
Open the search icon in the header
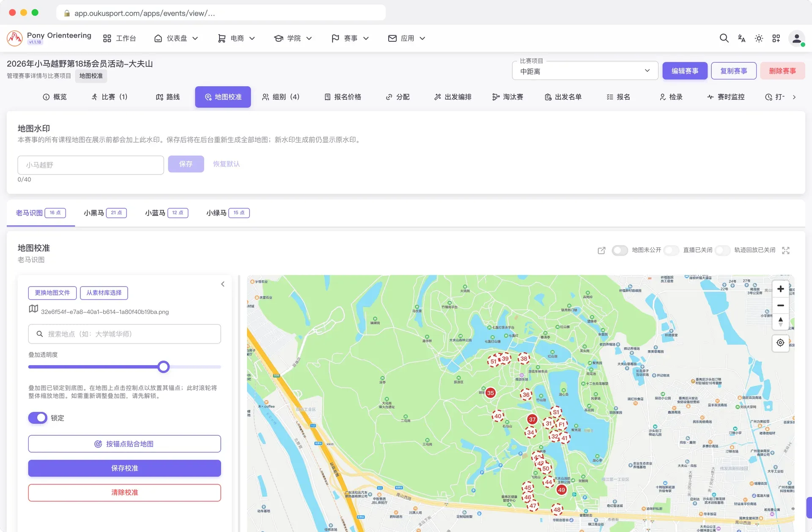click(724, 38)
